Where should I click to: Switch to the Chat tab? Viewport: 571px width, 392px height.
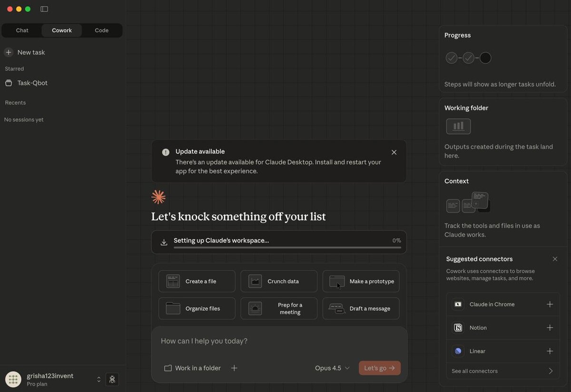(22, 30)
